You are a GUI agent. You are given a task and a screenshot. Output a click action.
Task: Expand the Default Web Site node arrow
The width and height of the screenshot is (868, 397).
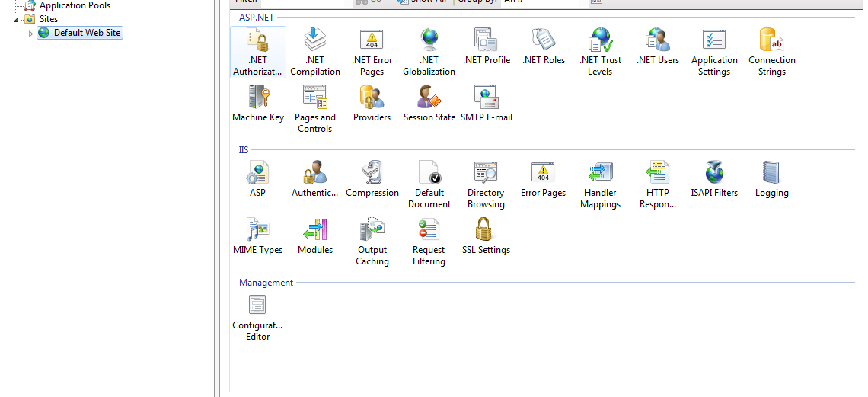(x=31, y=34)
